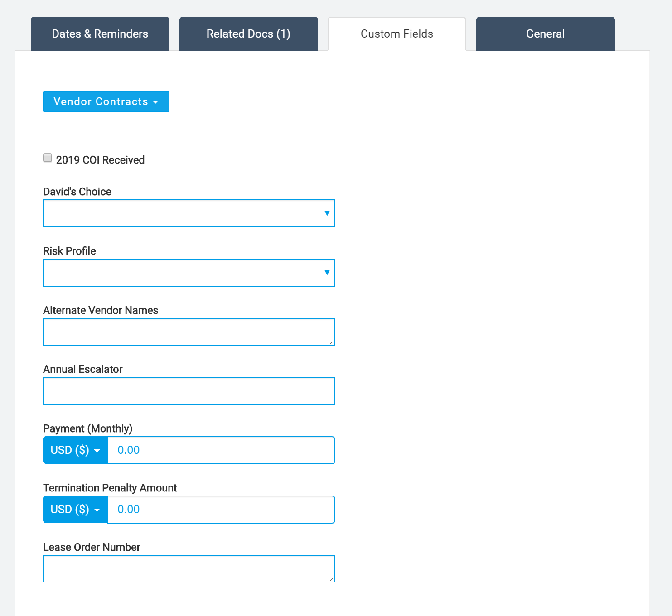Check the 2019 COI Received checkbox
This screenshot has height=616, width=672.
coord(48,158)
